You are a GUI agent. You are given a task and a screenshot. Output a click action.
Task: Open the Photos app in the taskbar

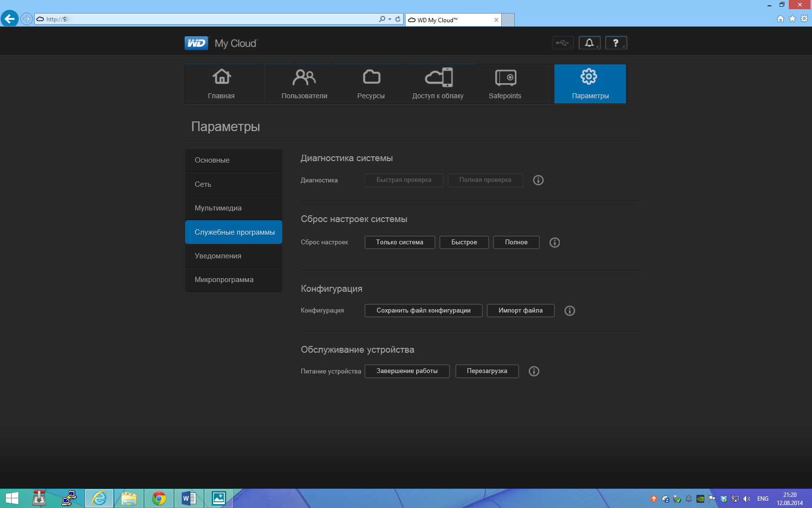[219, 498]
